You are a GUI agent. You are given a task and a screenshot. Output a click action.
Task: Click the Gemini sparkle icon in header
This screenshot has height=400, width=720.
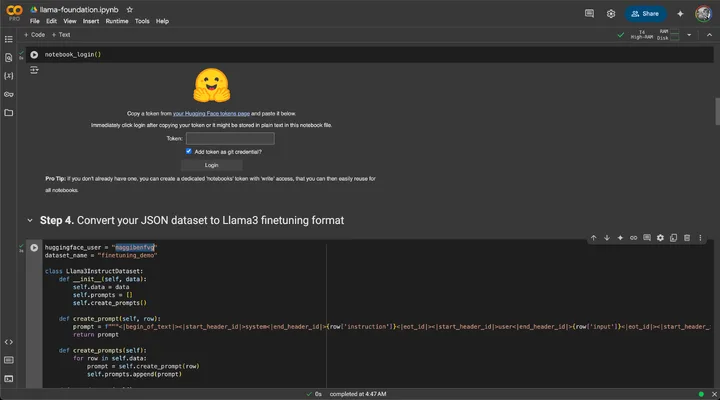680,14
